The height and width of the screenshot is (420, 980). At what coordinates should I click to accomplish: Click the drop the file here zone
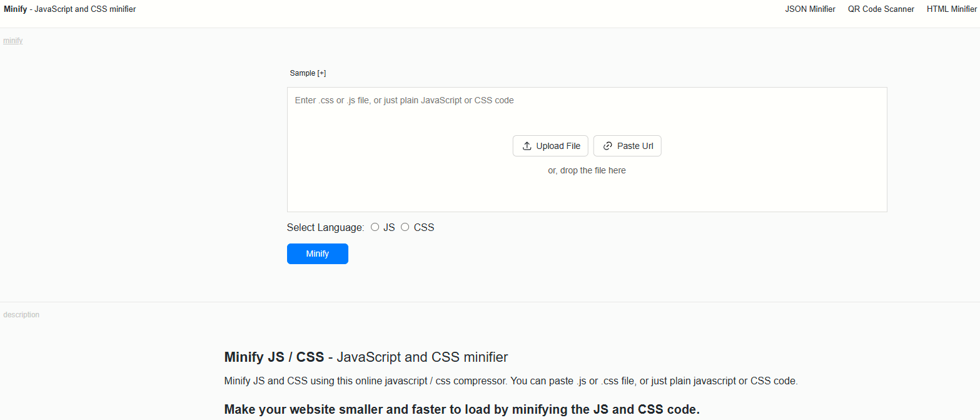coord(587,170)
